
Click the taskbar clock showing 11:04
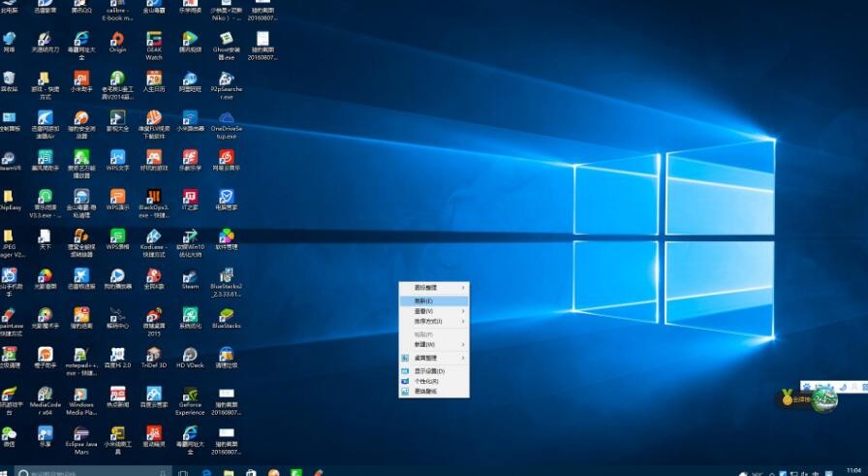click(x=852, y=470)
